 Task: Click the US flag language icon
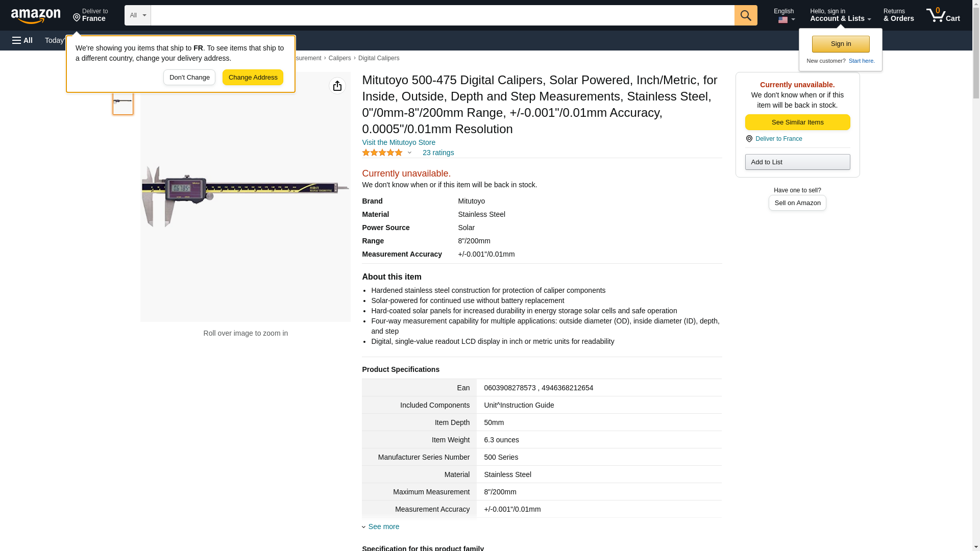click(783, 20)
